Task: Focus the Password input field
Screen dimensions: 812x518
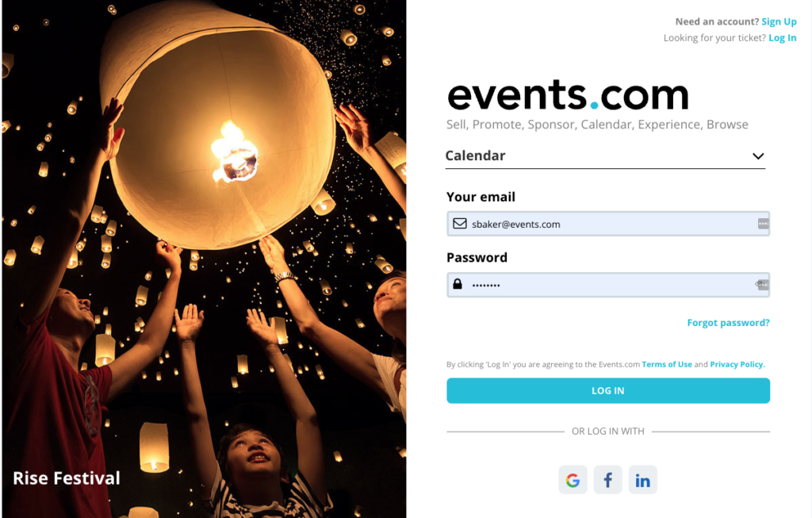Action: click(x=608, y=284)
